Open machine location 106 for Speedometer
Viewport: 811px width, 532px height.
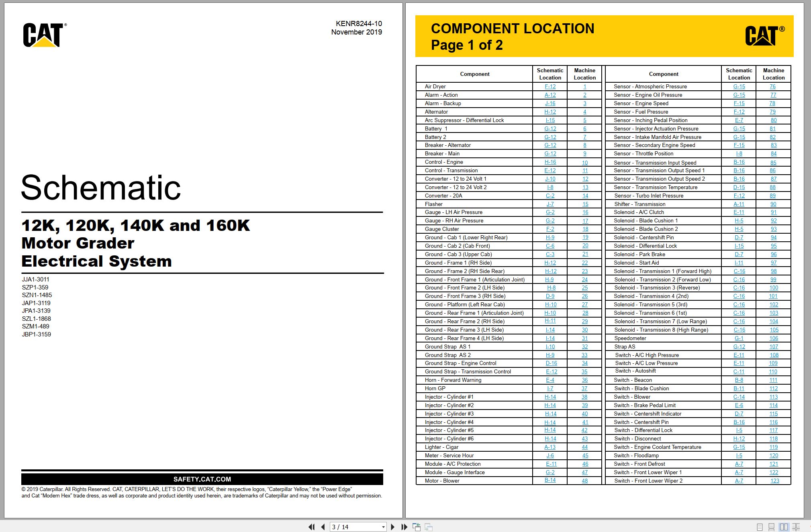click(774, 338)
